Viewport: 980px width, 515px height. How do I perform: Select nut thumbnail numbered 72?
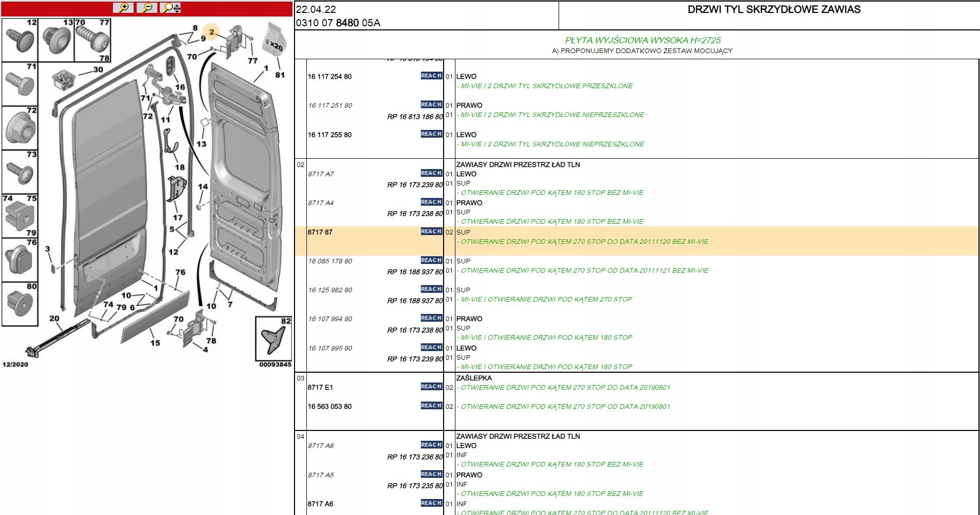pos(20,128)
